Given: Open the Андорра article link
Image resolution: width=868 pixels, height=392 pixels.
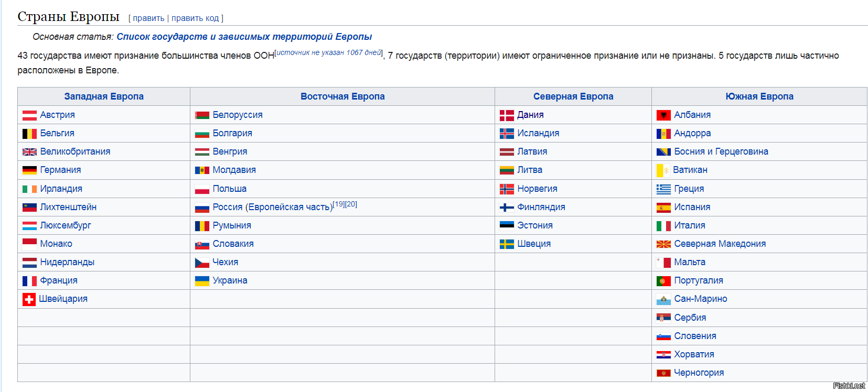Looking at the screenshot, I should coord(692,133).
